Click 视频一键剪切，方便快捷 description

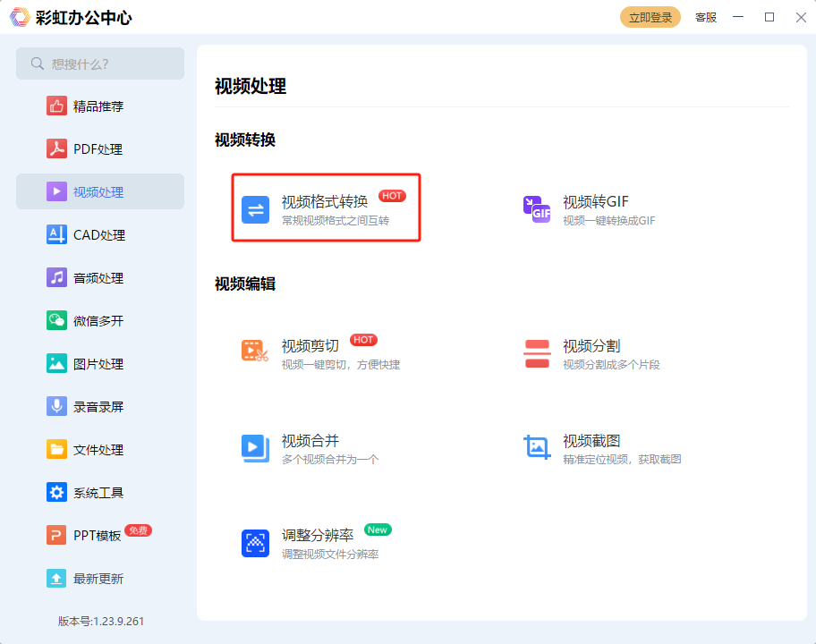[341, 365]
